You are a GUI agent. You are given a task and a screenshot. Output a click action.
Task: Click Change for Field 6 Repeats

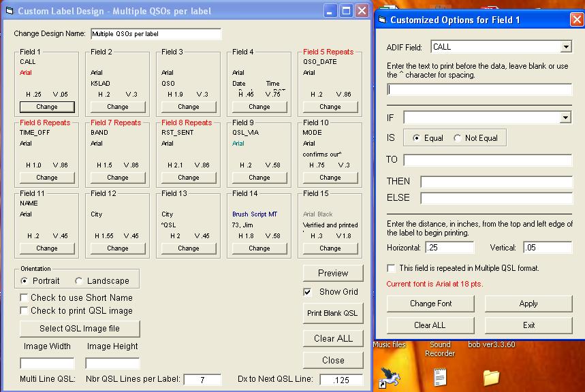[47, 178]
